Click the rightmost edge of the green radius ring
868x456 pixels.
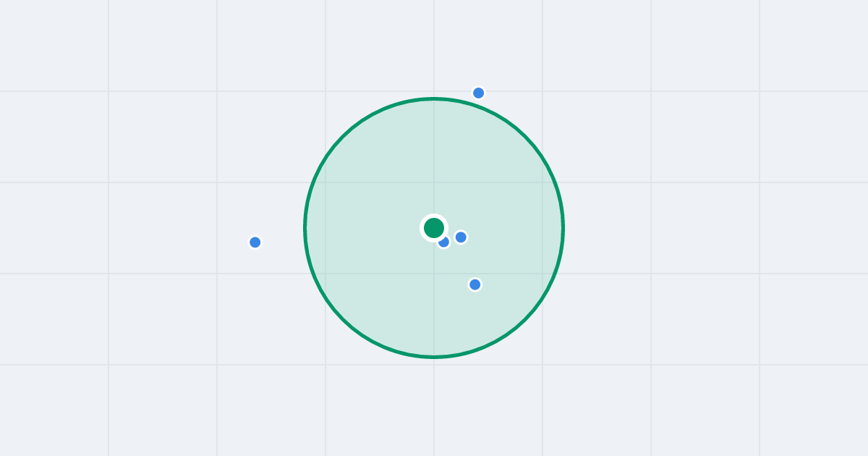(x=563, y=228)
